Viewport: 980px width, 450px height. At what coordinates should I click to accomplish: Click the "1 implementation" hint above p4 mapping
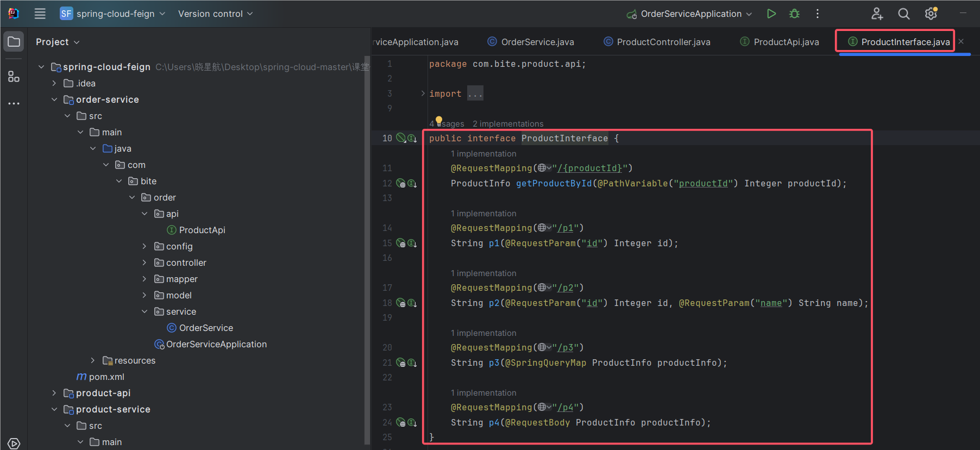click(x=483, y=393)
